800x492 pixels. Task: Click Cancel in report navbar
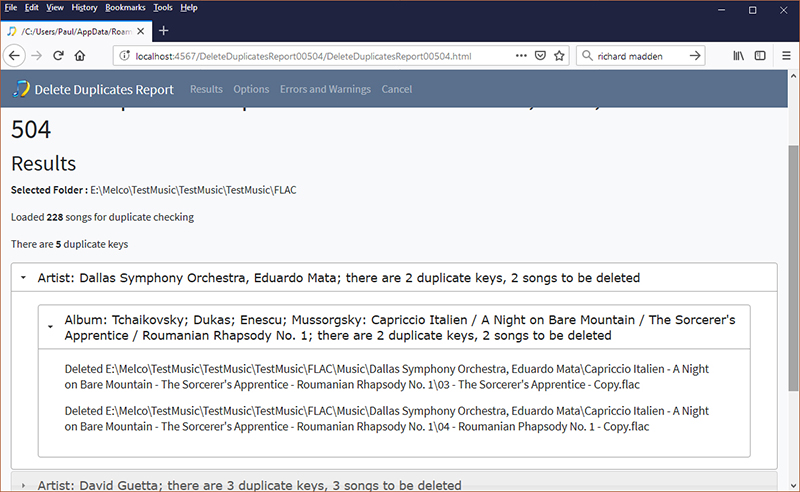(396, 89)
